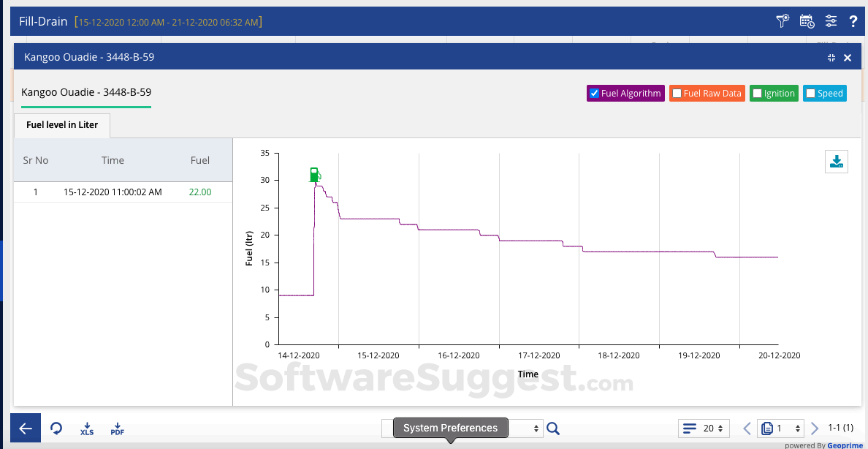
Task: Click the green fuel pump marker on chart
Action: 314,174
